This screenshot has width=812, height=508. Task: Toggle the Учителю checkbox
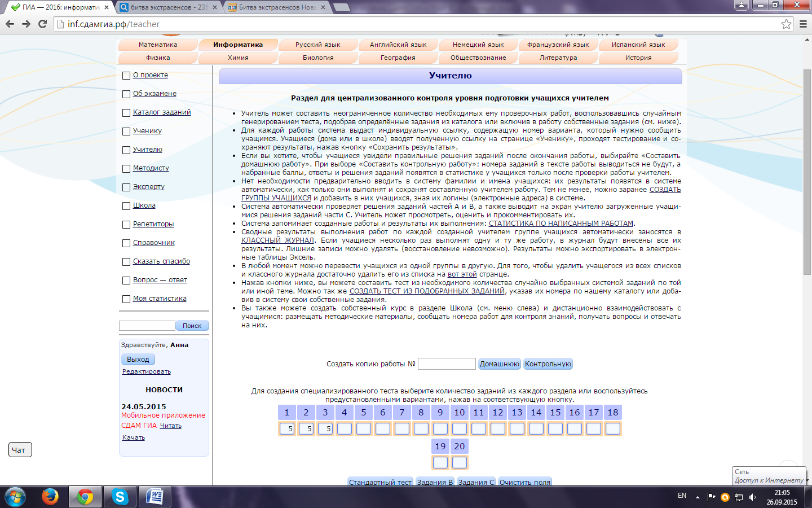click(x=126, y=150)
